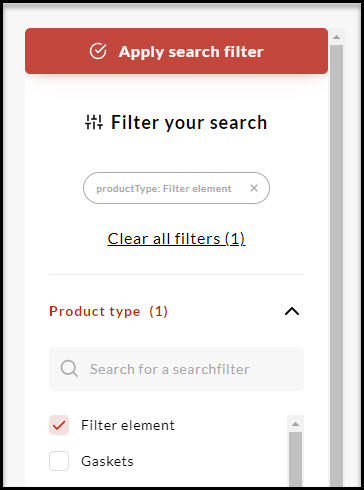
Task: Click the product type list scroll-up arrow
Action: (x=295, y=424)
